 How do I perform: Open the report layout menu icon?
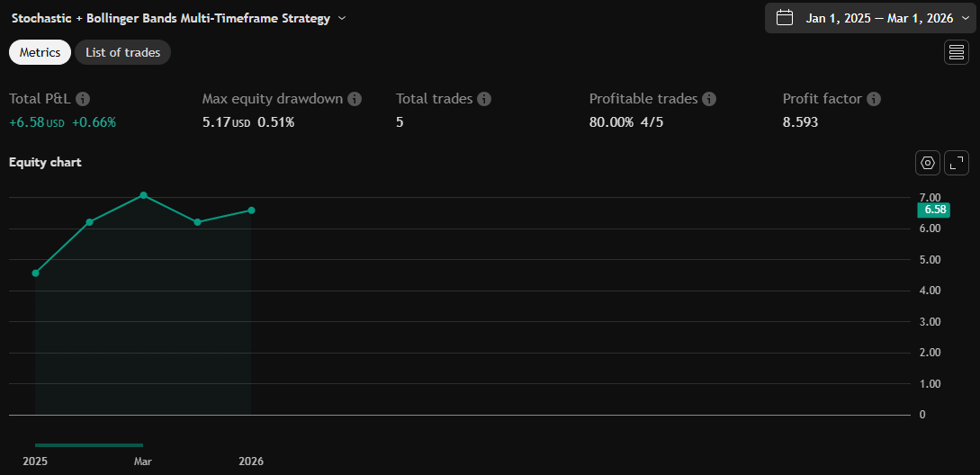[x=956, y=52]
